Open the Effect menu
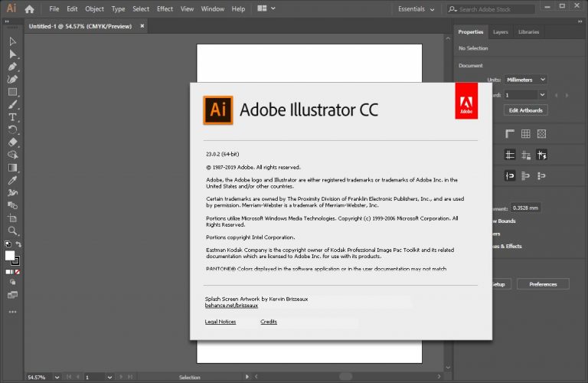The image size is (588, 383). [165, 8]
